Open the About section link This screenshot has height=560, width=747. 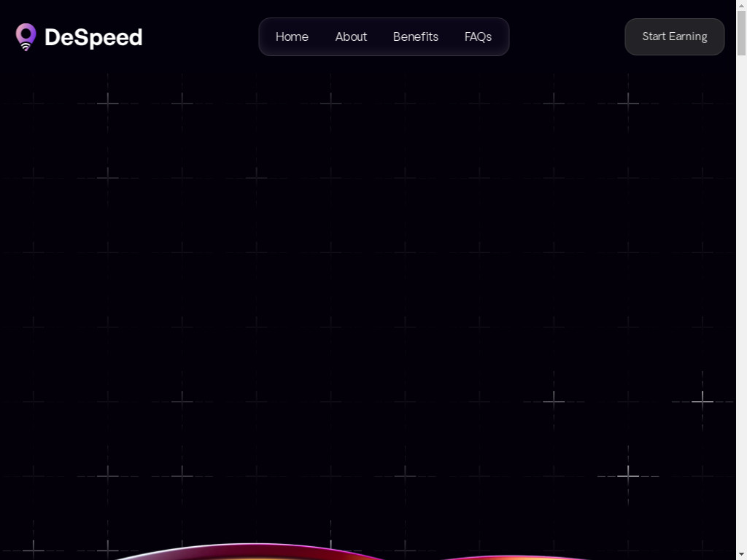pyautogui.click(x=351, y=36)
